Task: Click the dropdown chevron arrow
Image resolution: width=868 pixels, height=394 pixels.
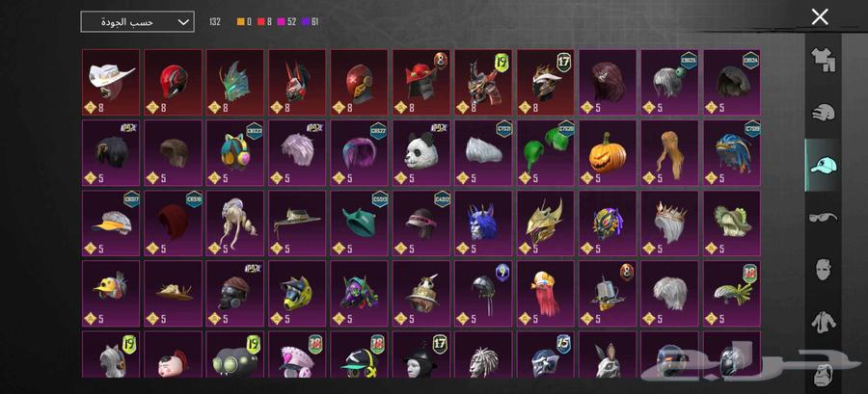Action: pyautogui.click(x=183, y=22)
